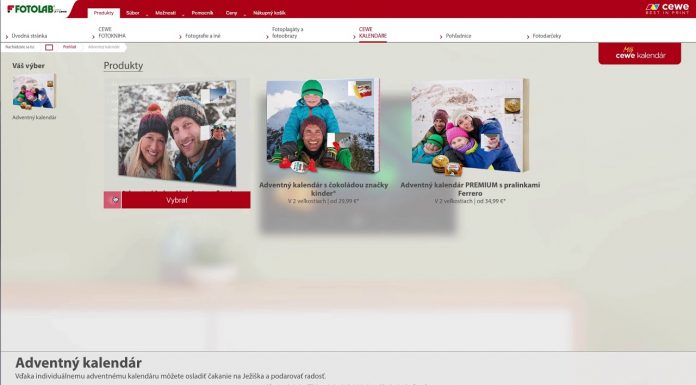Click the bottom 'Adventný kalendár' heading

coord(79,363)
